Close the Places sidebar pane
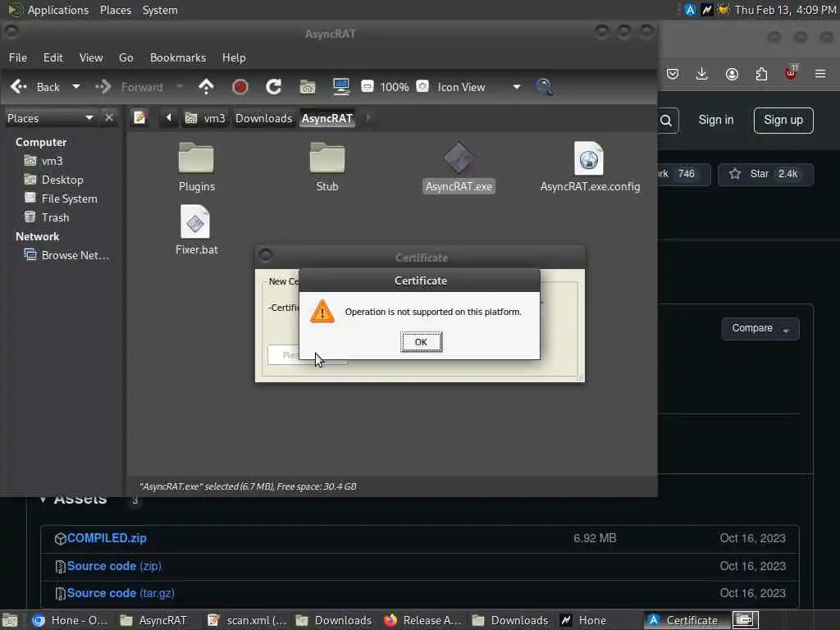The height and width of the screenshot is (630, 840). tap(109, 117)
